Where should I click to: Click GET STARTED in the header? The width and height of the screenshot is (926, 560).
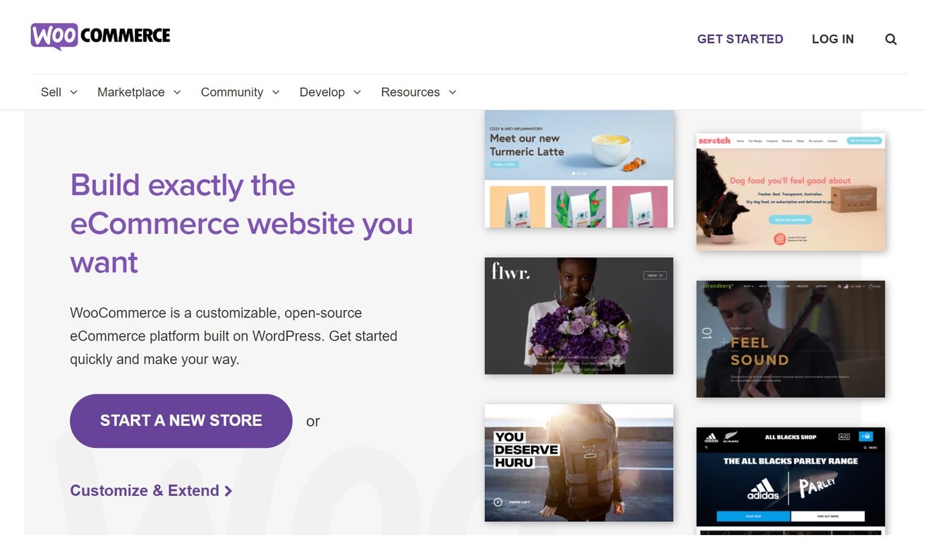pyautogui.click(x=740, y=39)
